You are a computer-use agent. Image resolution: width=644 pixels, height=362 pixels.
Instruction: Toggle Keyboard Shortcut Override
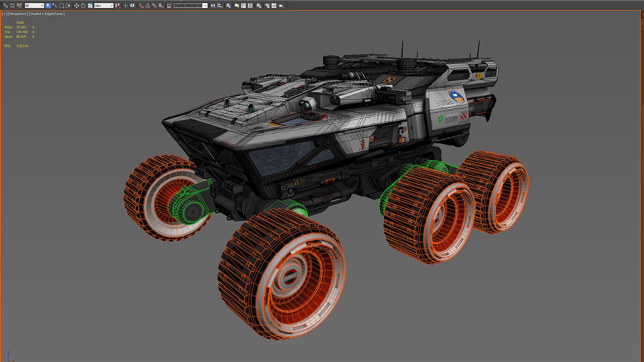[x=132, y=6]
